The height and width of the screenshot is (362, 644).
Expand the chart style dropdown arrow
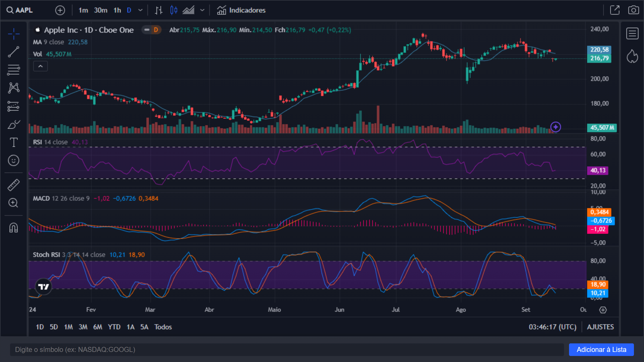202,10
